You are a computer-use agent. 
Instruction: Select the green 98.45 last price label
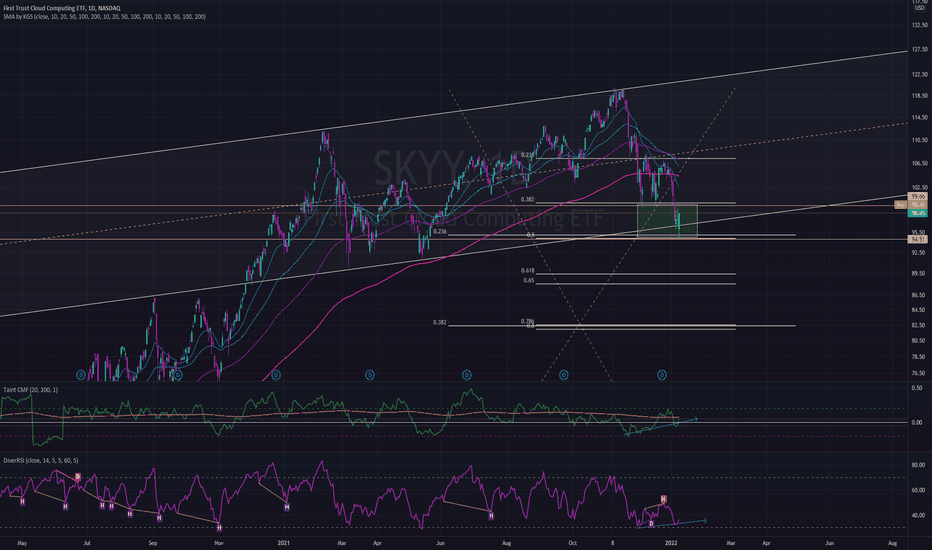point(918,213)
